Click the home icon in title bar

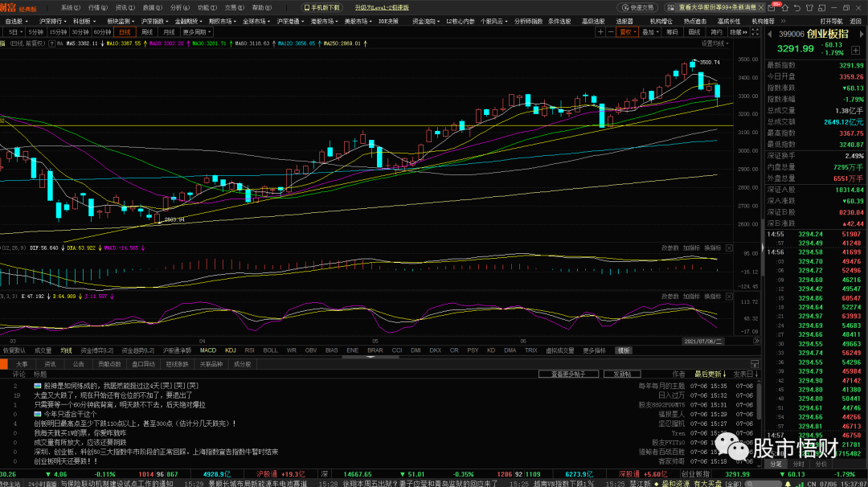pos(785,8)
